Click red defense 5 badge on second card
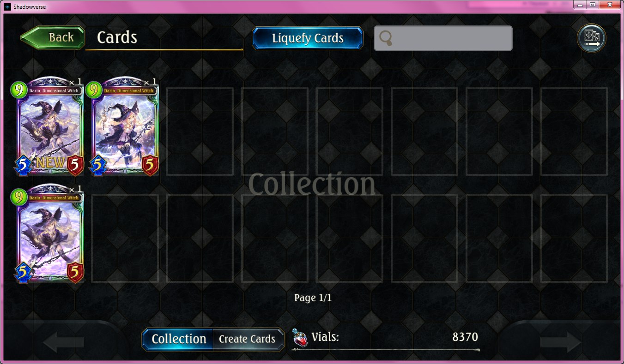The image size is (624, 364). pyautogui.click(x=150, y=166)
